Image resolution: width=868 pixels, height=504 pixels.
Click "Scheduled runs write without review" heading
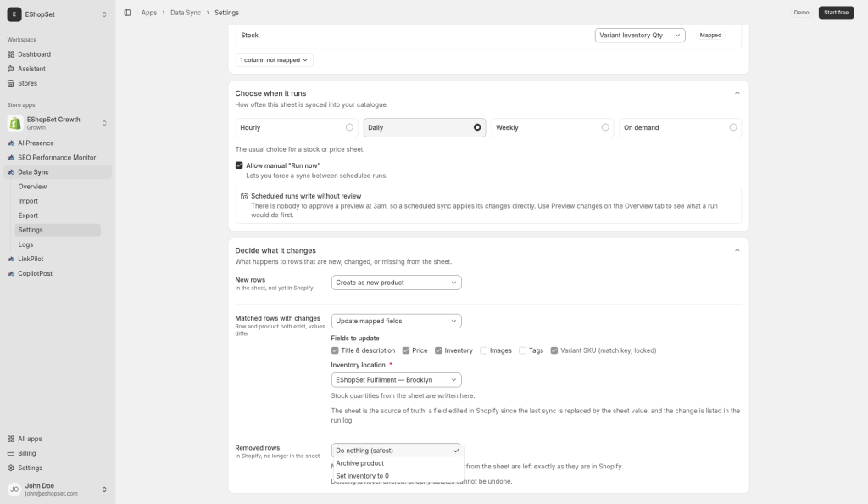(x=306, y=196)
